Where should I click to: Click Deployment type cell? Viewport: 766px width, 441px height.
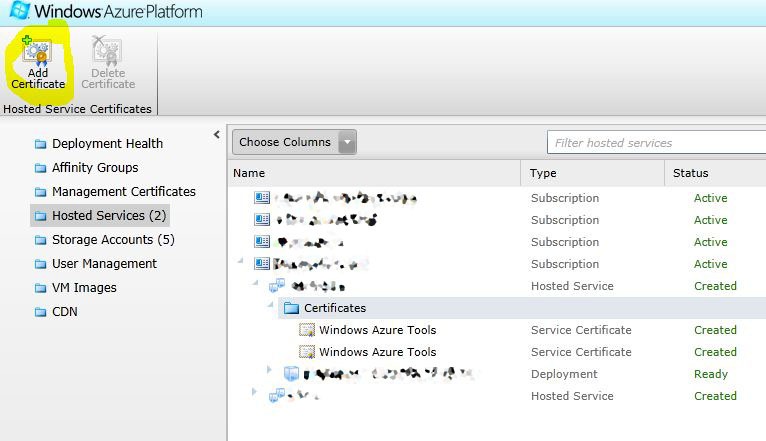click(x=564, y=374)
